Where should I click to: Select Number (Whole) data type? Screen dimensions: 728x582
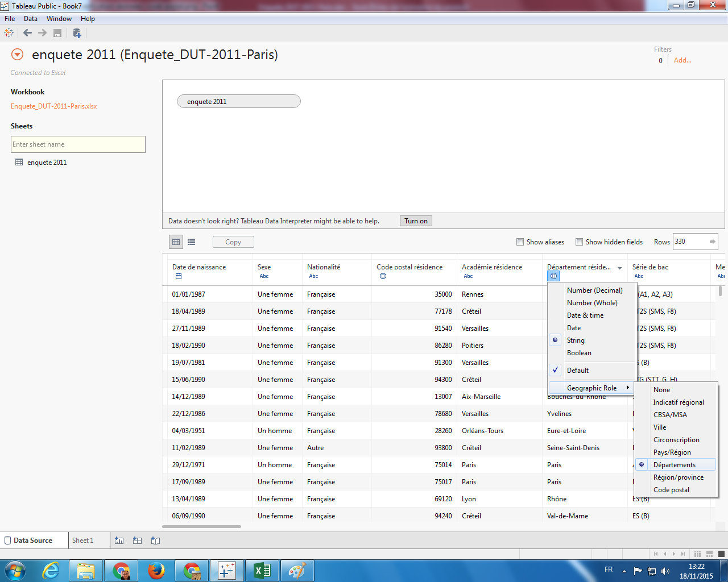pyautogui.click(x=592, y=303)
